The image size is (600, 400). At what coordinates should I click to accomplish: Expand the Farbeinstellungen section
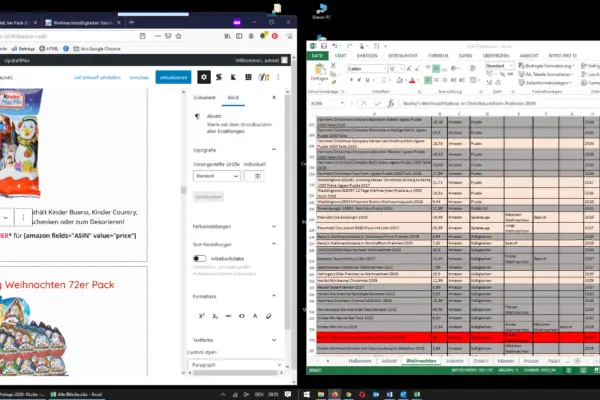tap(274, 226)
